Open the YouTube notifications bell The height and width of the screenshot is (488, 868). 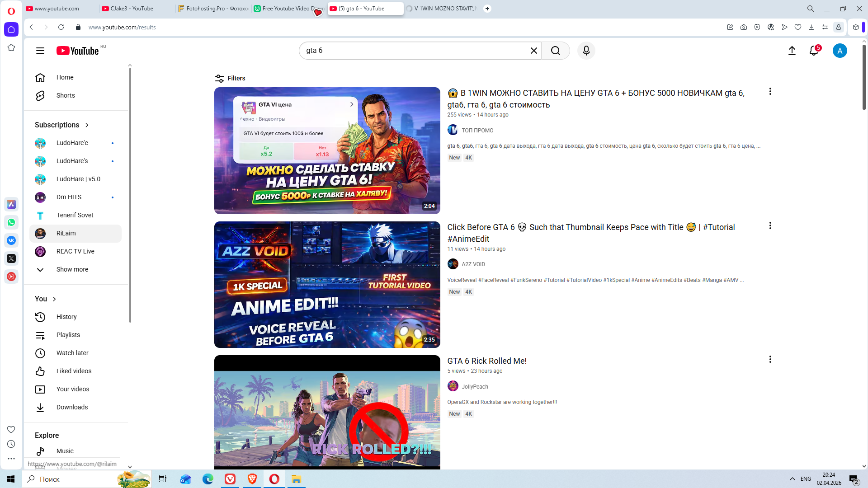(814, 51)
